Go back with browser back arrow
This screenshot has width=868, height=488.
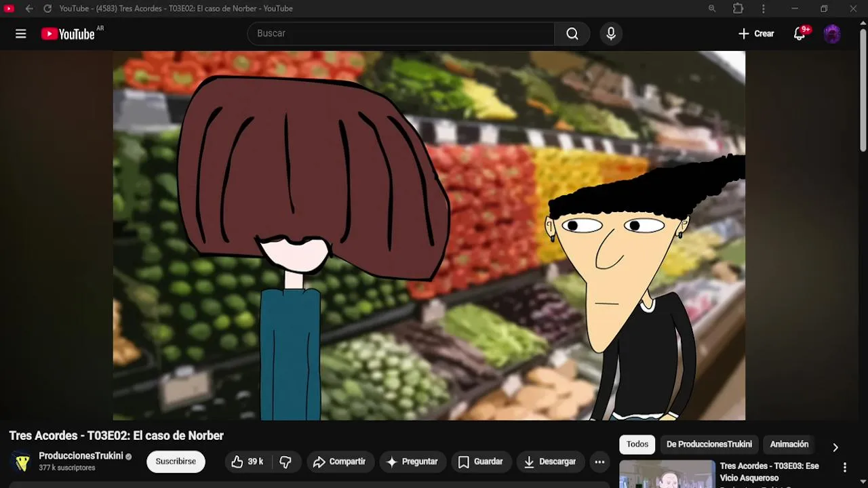[x=29, y=9]
